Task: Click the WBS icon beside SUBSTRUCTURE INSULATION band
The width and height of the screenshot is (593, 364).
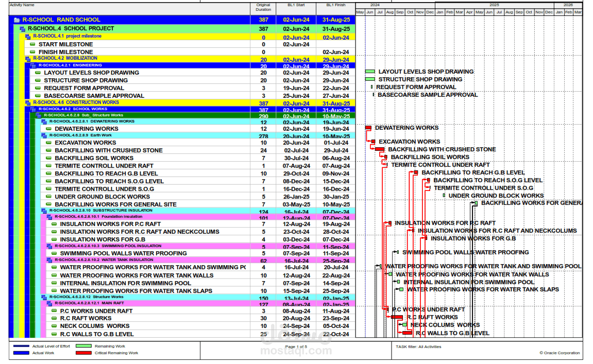Action: (44, 211)
